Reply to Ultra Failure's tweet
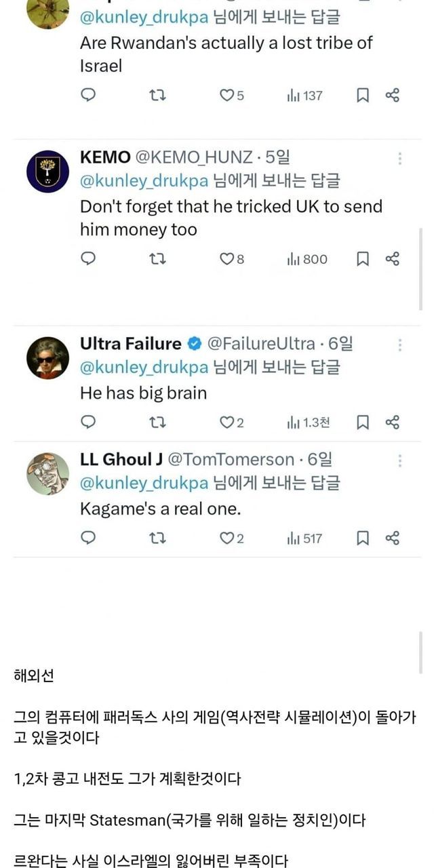Screen dimensions: 434x868 (x=88, y=422)
